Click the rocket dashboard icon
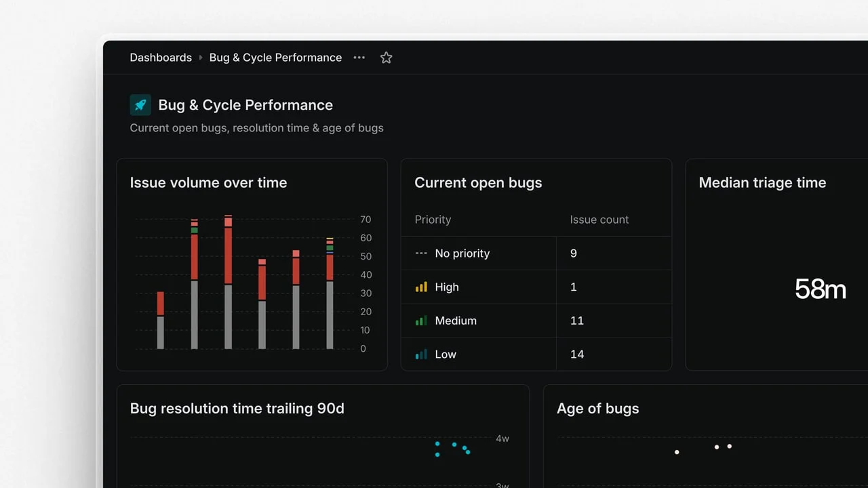Screen dimensions: 868x488 [140, 105]
